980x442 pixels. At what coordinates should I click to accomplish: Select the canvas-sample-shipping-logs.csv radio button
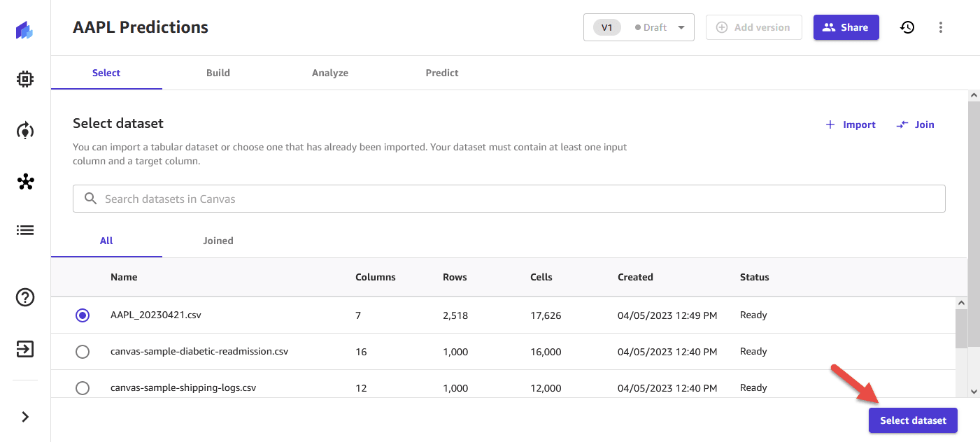pyautogui.click(x=83, y=388)
